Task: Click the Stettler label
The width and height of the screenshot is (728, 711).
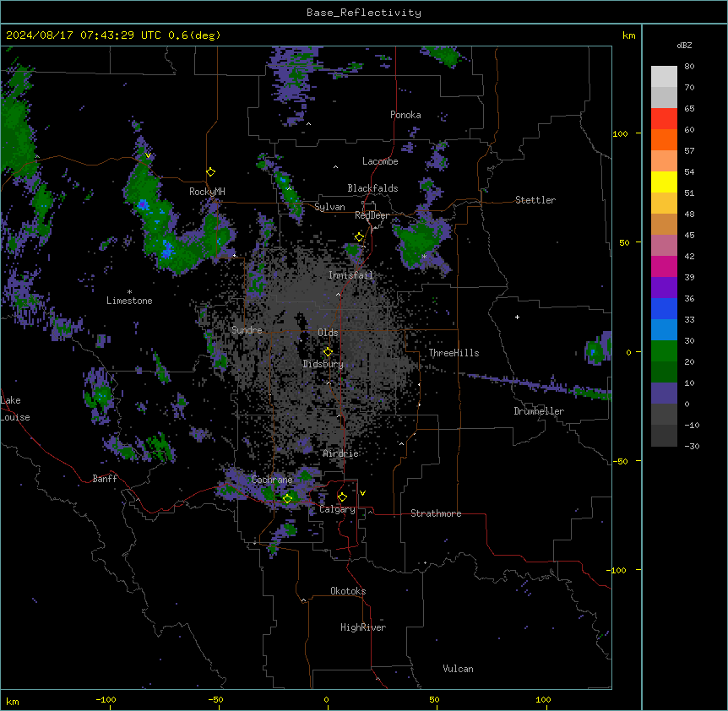Action: tap(535, 200)
